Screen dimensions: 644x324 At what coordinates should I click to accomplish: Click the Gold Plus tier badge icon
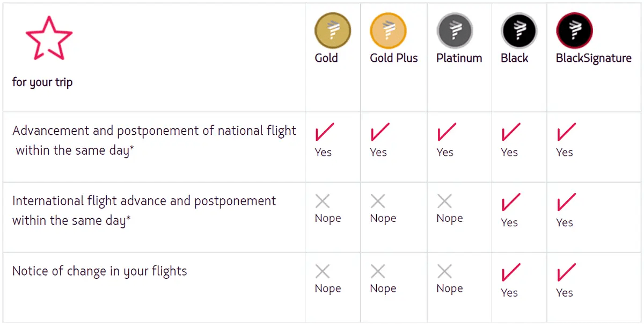tap(388, 31)
